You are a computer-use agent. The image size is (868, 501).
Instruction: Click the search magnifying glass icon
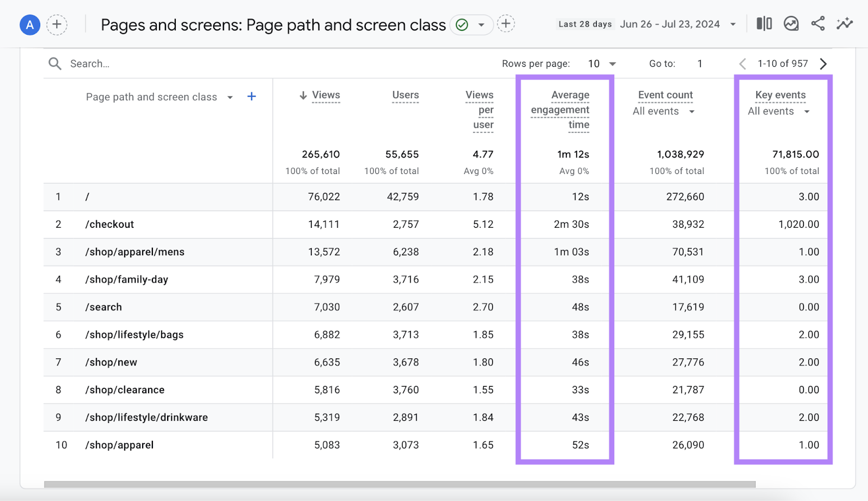tap(54, 63)
